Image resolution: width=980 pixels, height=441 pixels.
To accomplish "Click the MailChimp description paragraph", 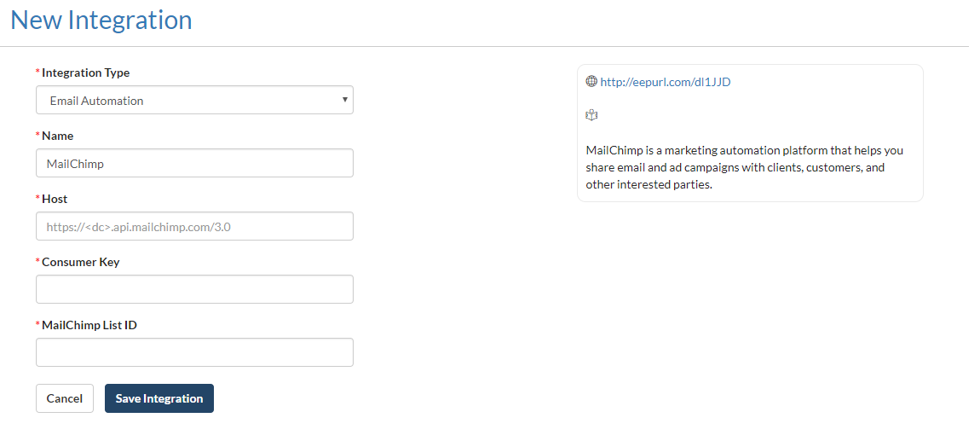I will point(745,168).
